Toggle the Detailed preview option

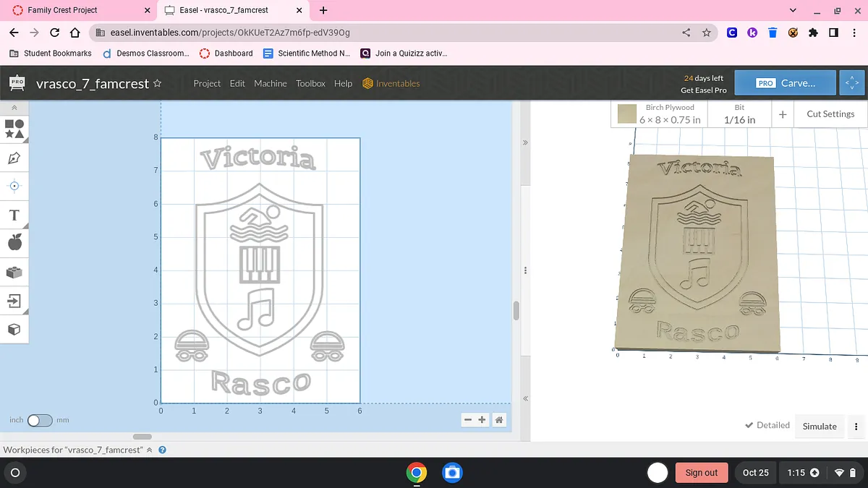tap(767, 425)
